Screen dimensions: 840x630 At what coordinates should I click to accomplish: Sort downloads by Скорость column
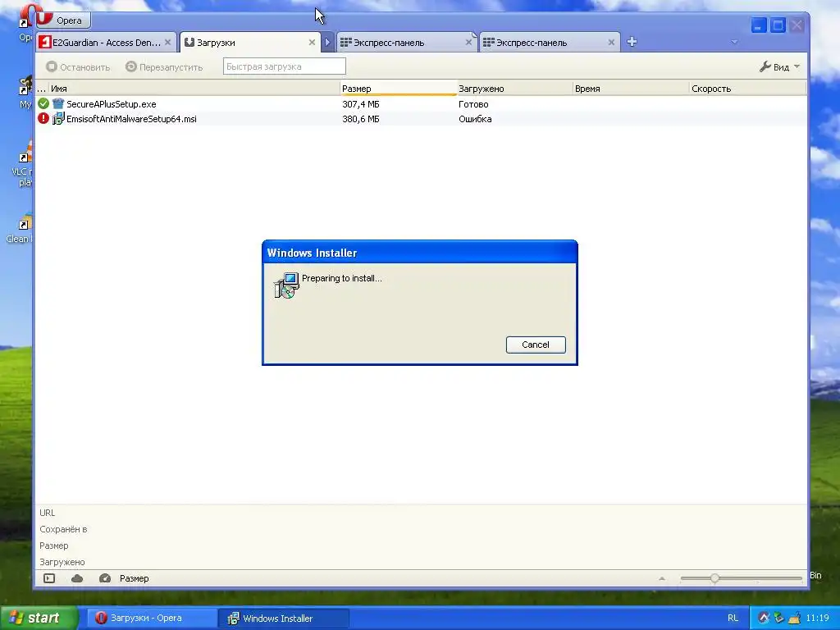pos(747,89)
